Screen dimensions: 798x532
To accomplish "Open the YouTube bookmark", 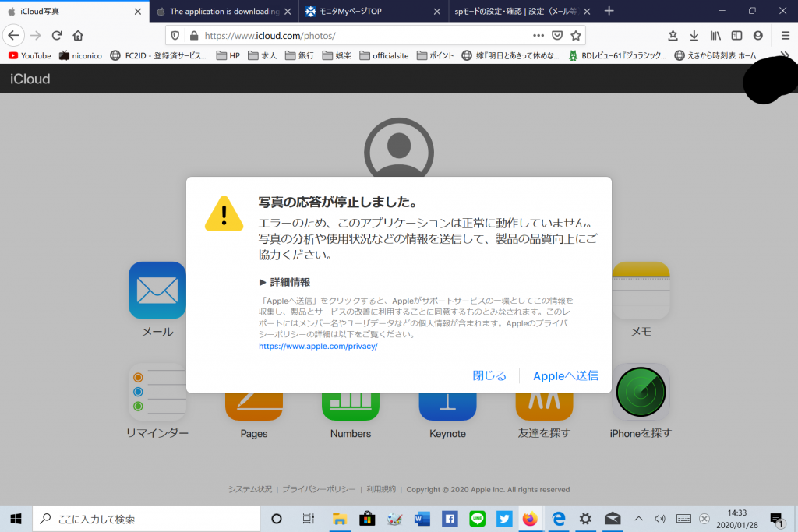I will click(x=30, y=55).
